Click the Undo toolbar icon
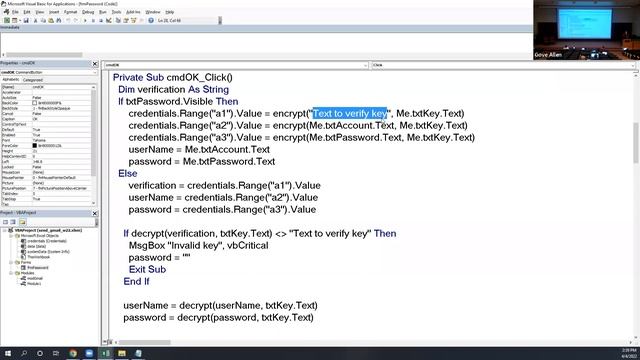 point(68,20)
